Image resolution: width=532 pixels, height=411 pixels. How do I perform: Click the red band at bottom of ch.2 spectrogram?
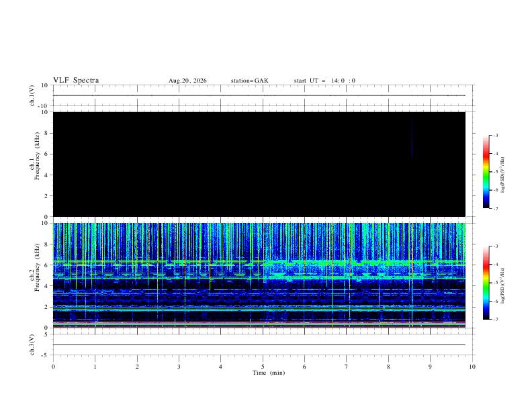259,327
